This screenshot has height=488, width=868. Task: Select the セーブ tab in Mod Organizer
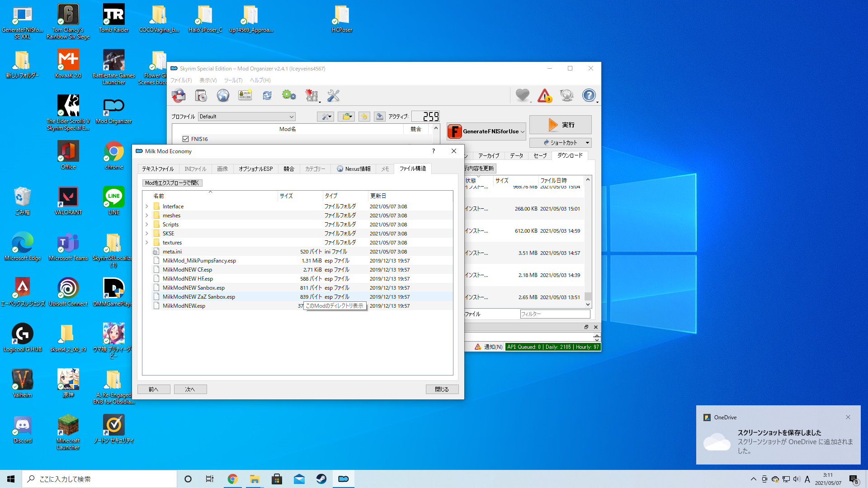point(540,156)
